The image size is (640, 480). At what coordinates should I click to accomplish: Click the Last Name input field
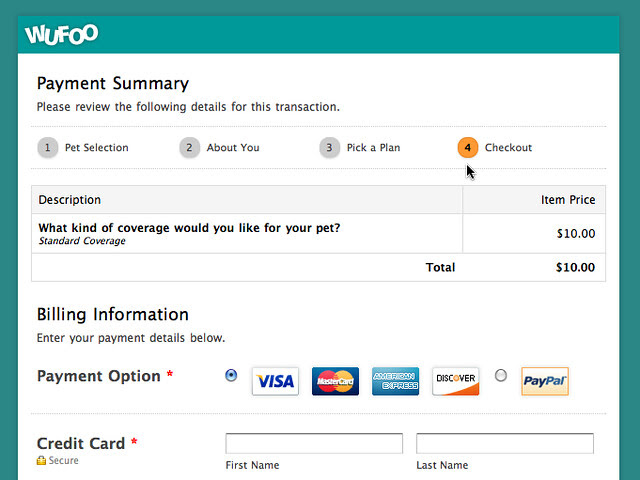click(505, 443)
